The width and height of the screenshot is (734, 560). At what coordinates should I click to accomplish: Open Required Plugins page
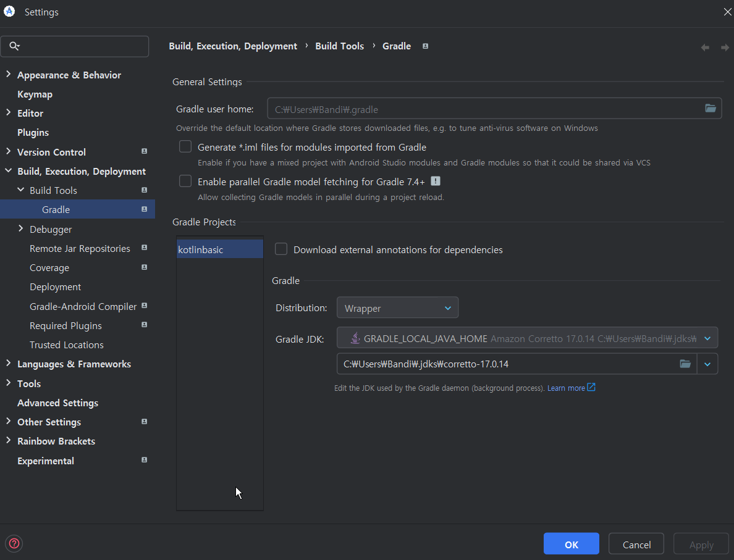65,325
